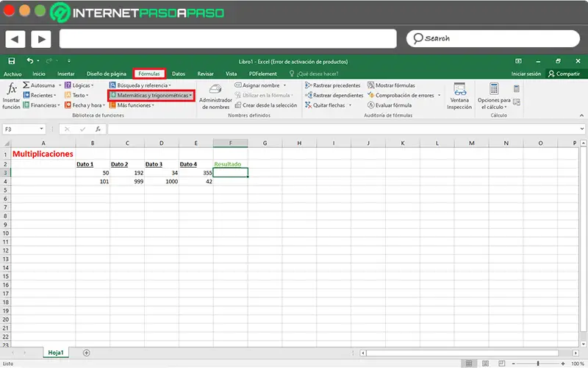Collapse the ribbon with the chevron
Image resolution: width=588 pixels, height=368 pixels.
click(x=581, y=116)
